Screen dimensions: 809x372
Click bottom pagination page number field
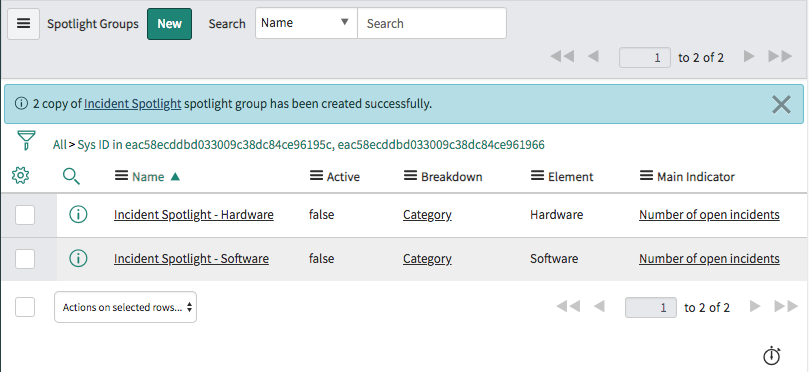[x=651, y=308]
